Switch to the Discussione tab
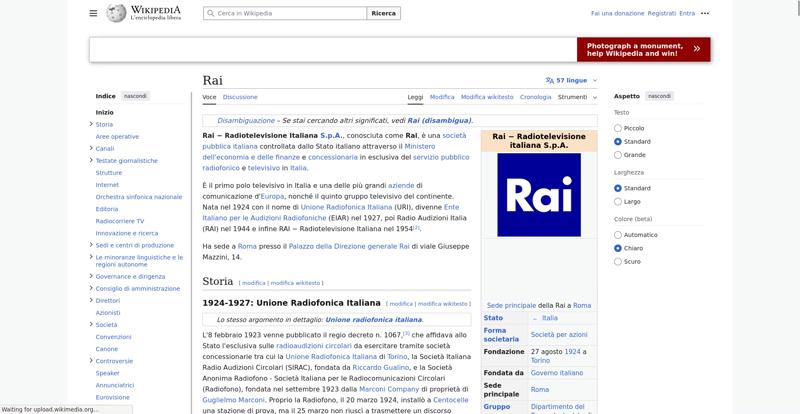This screenshot has width=800, height=414. coord(240,97)
